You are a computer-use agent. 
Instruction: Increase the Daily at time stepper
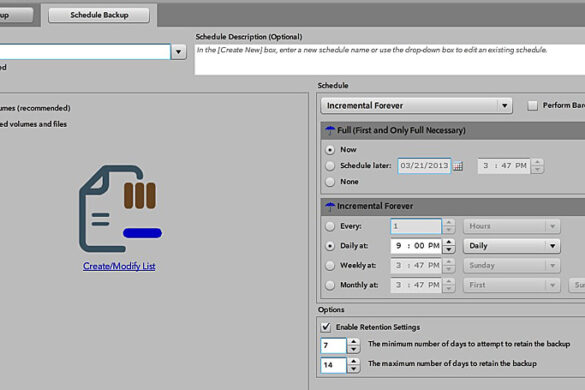pyautogui.click(x=449, y=242)
